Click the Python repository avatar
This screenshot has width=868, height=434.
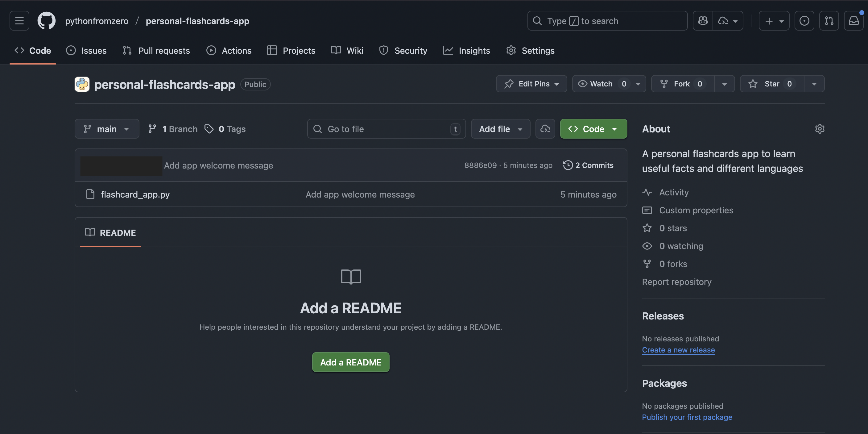pos(82,84)
